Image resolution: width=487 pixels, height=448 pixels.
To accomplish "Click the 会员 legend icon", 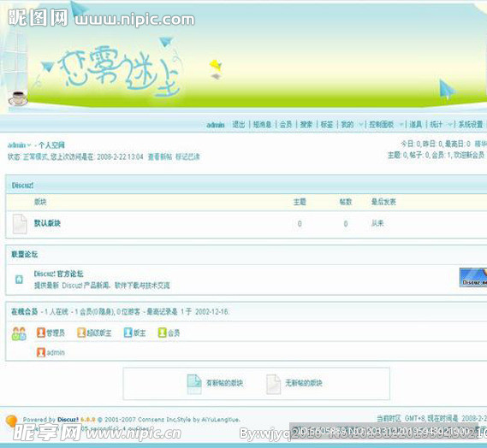I will [x=163, y=333].
